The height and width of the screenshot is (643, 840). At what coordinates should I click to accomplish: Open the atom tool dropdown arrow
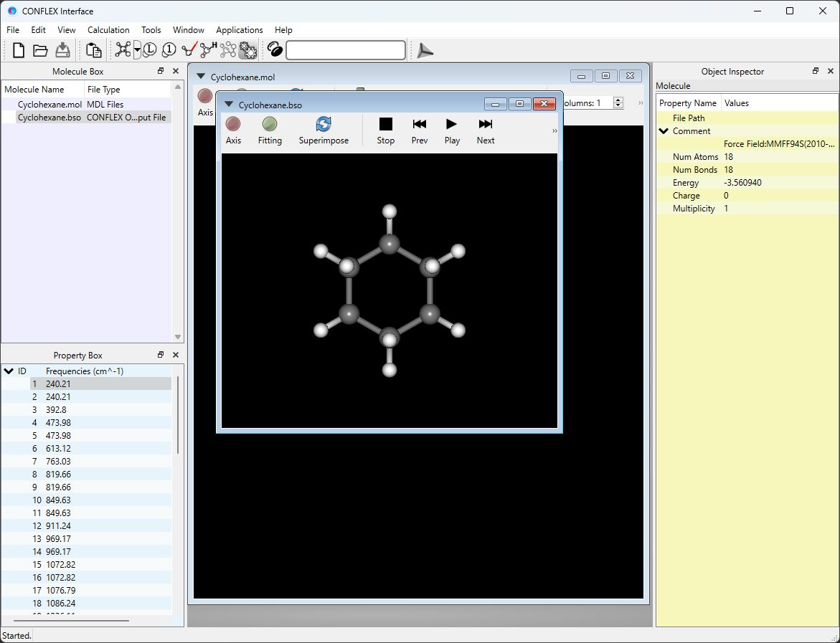pos(136,49)
